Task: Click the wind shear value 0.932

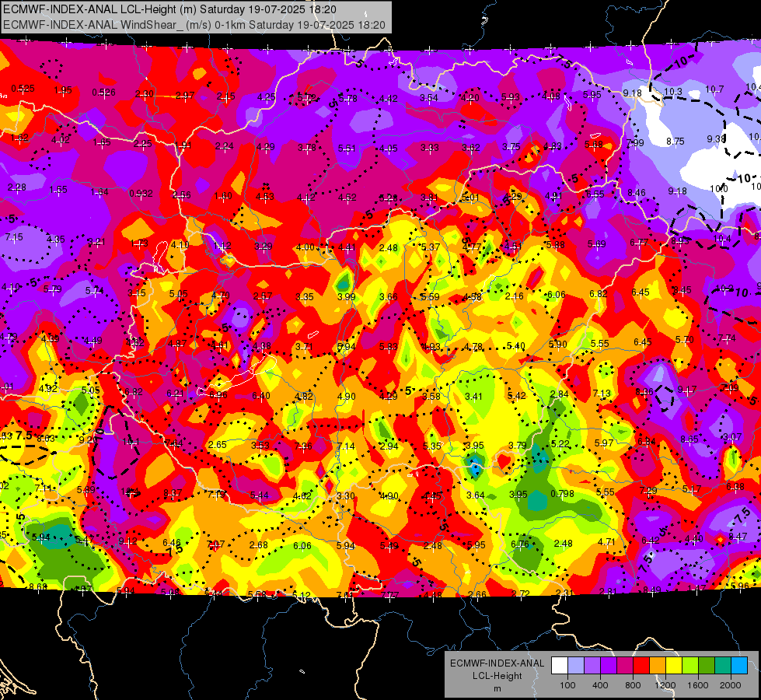Action: [141, 194]
